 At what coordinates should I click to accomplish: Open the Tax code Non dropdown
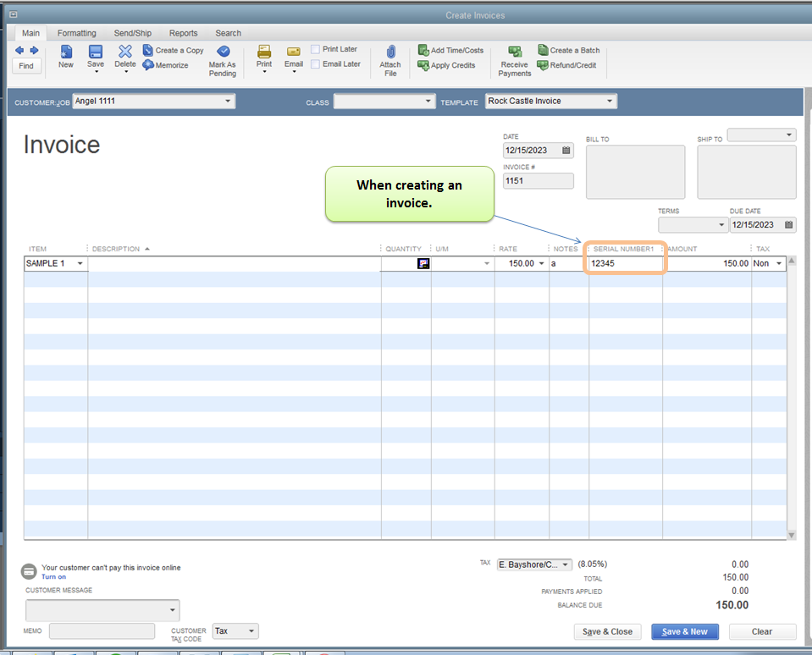pos(779,263)
